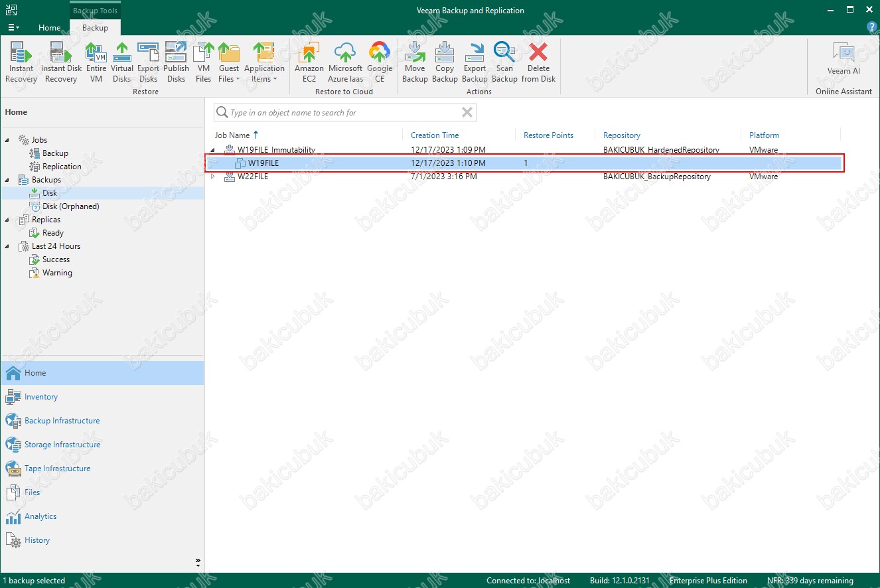
Task: Click the Enterprise Plus Edition status text
Action: tap(708, 581)
